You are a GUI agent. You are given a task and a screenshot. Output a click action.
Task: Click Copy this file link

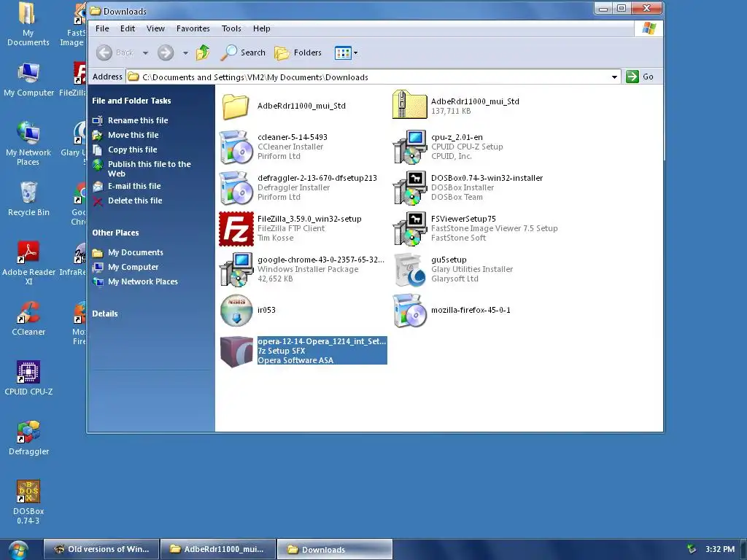[133, 149]
